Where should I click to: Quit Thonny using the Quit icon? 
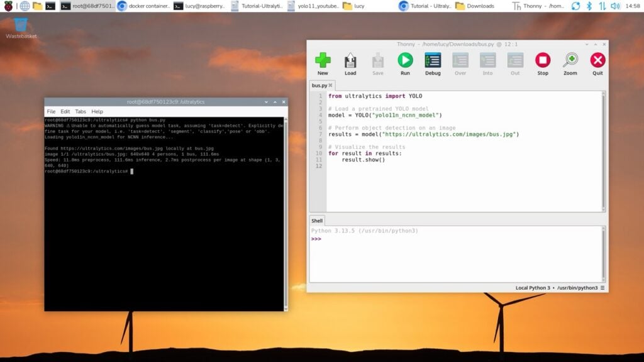597,61
